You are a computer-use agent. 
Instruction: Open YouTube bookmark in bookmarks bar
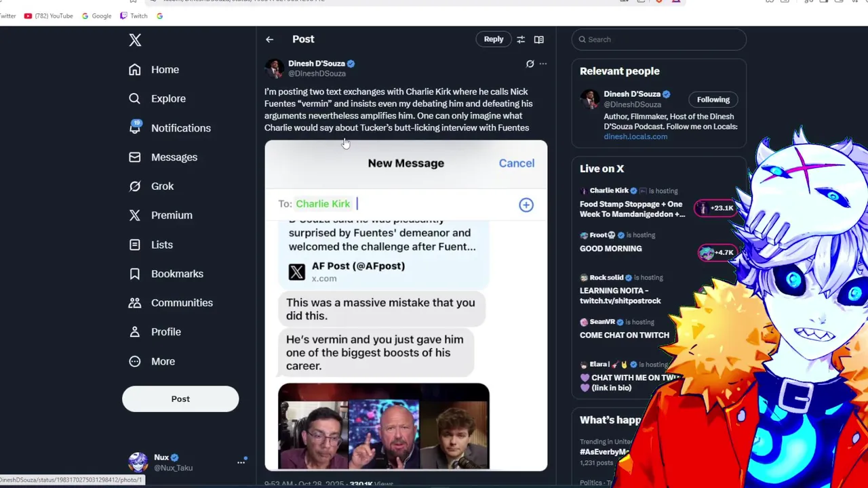click(x=49, y=16)
